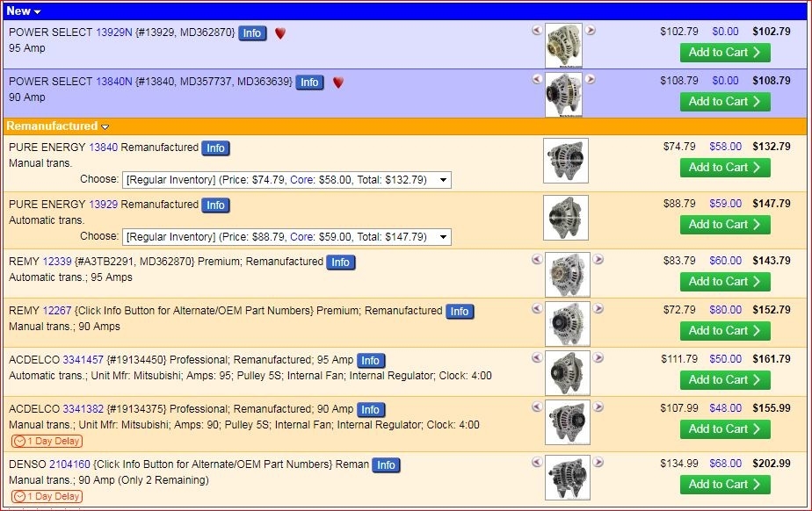Open alternator thumbnail for PURE ENERGY 13929
This screenshot has height=511, width=812.
pyautogui.click(x=566, y=218)
